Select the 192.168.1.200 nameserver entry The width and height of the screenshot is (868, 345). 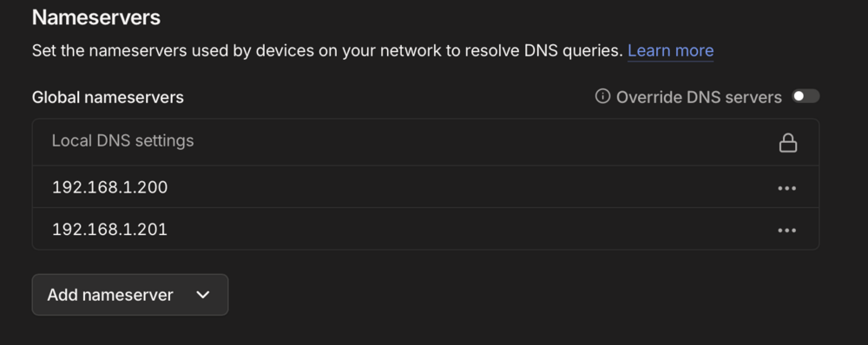click(x=109, y=187)
